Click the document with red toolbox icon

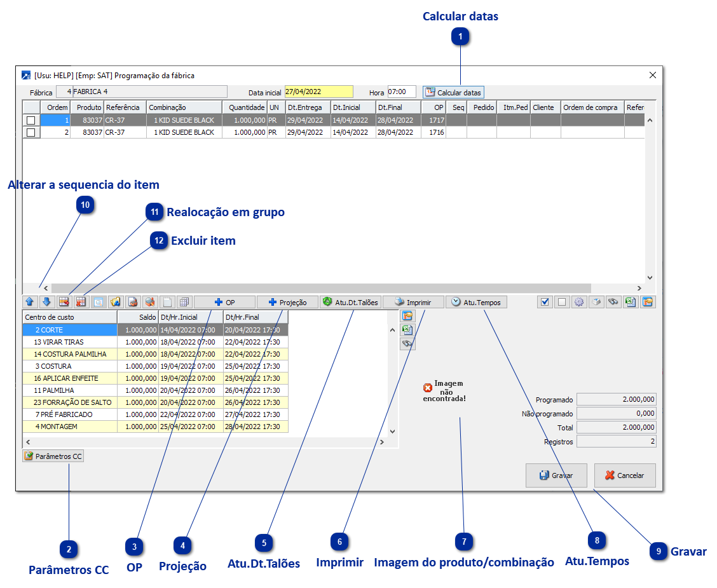133,302
